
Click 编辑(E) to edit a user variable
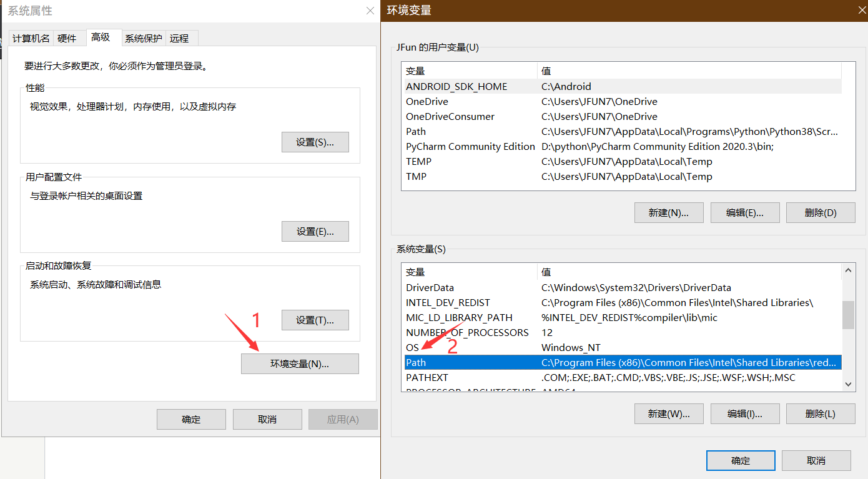(x=744, y=212)
